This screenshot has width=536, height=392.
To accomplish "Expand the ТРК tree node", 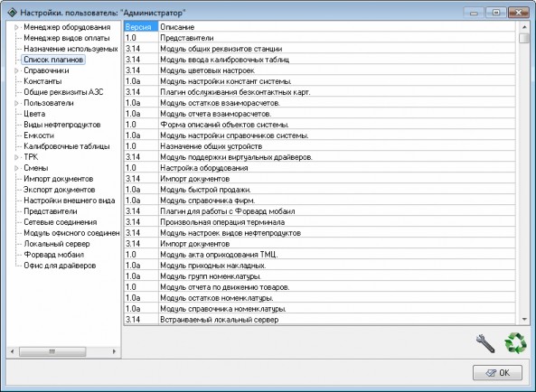I will coord(16,157).
